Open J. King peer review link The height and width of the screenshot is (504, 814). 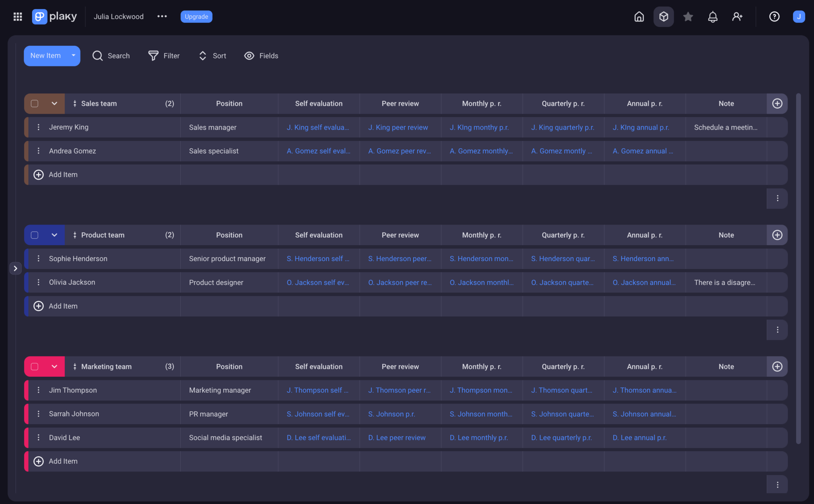click(398, 127)
